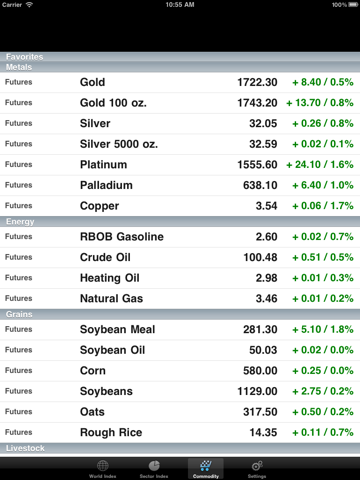Screen dimensions: 360x480
Task: Select Soybean Meal change value
Action: pos(323,330)
